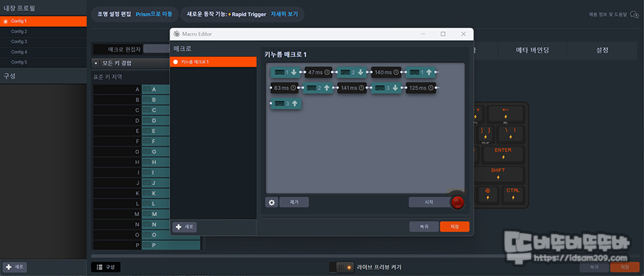This screenshot has height=276, width=644.
Task: Select Config 5 profile
Action: point(43,62)
